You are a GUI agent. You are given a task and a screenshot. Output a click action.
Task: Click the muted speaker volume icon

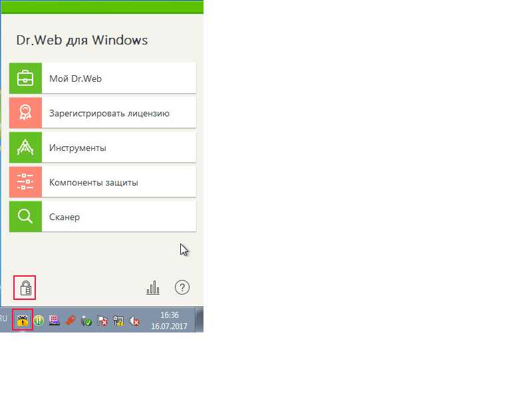(134, 321)
